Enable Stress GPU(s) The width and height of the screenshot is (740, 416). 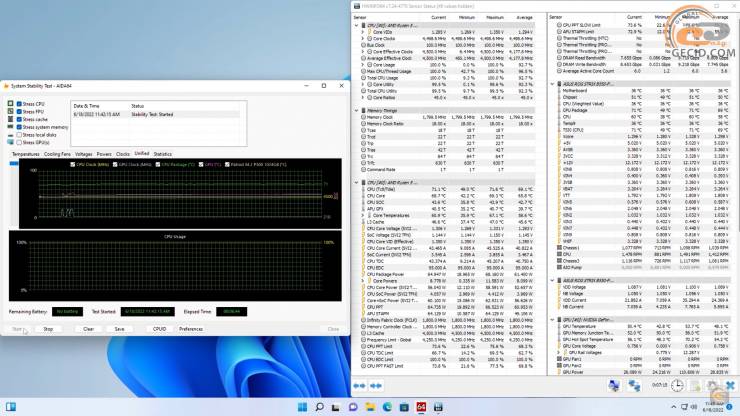[x=19, y=142]
